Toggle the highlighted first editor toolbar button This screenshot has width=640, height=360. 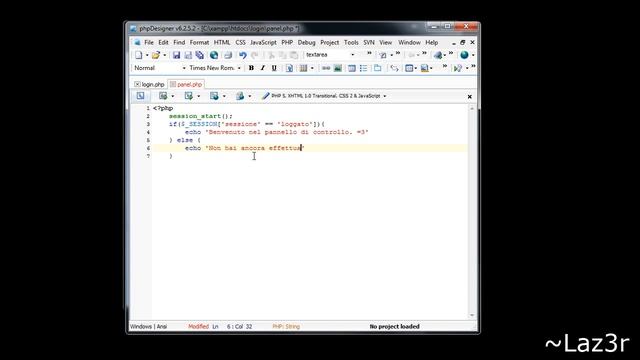coord(140,96)
